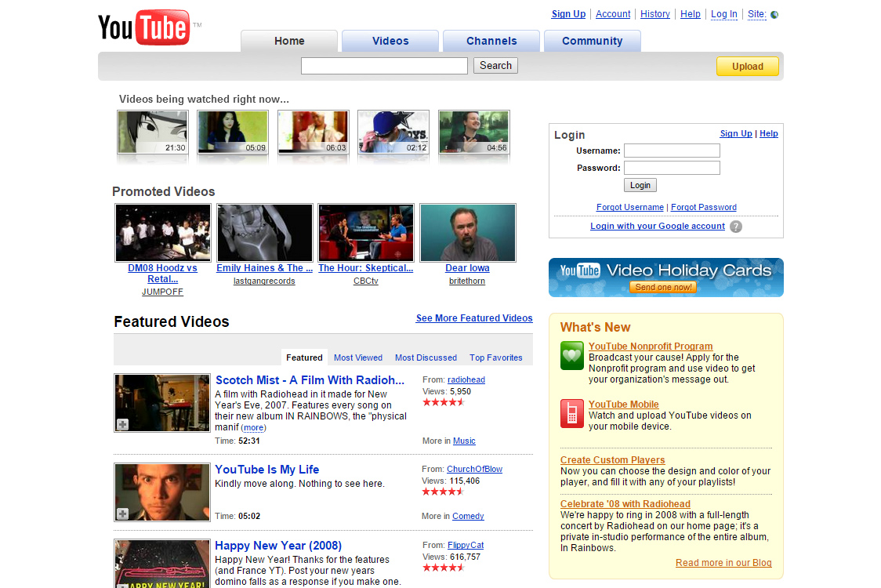881x588 pixels.
Task: Click the red phone YouTube Mobile icon
Action: [571, 413]
